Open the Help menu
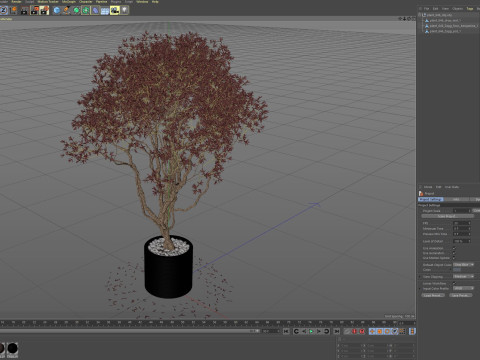The height and width of the screenshot is (360, 480). [155, 2]
